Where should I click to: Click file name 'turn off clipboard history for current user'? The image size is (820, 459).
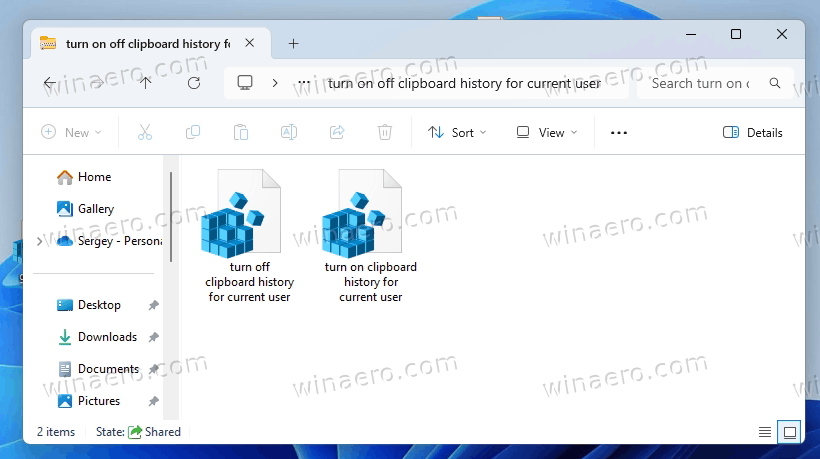tap(249, 282)
